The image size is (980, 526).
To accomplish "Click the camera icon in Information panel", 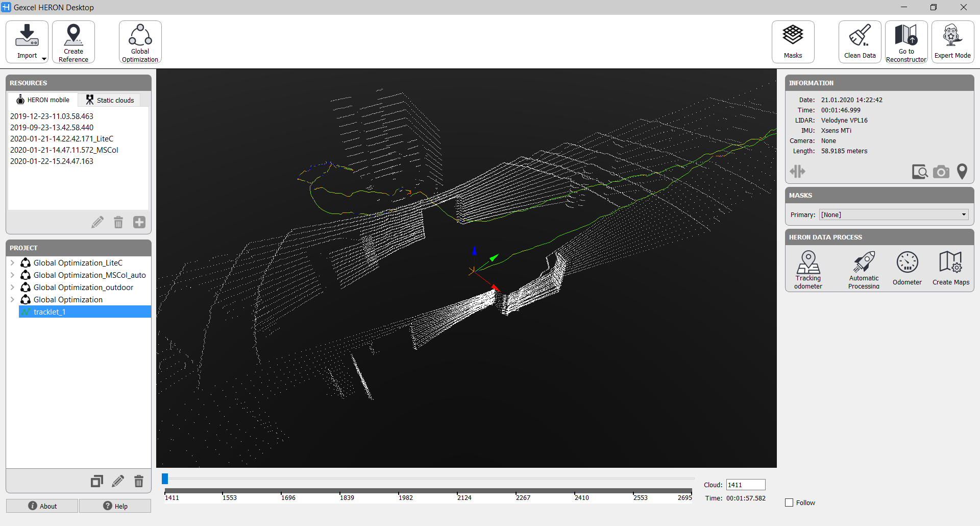I will click(x=941, y=172).
